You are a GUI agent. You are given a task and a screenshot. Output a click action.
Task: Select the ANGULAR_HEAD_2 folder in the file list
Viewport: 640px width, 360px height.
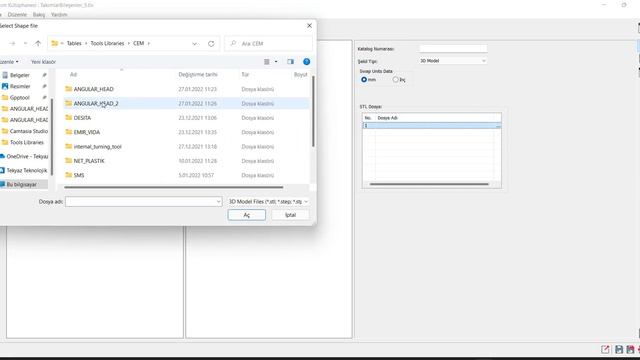click(96, 104)
